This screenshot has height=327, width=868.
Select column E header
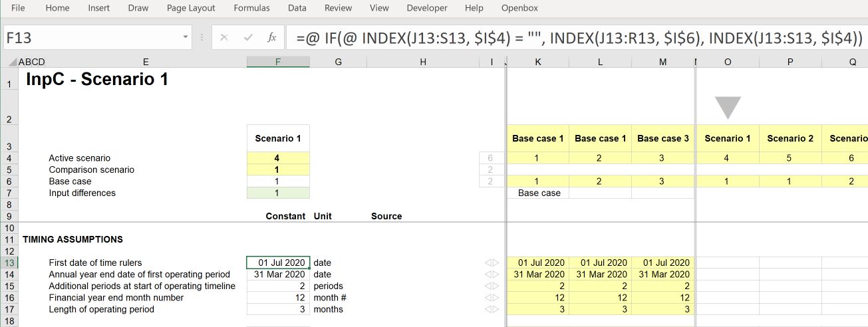pyautogui.click(x=146, y=62)
